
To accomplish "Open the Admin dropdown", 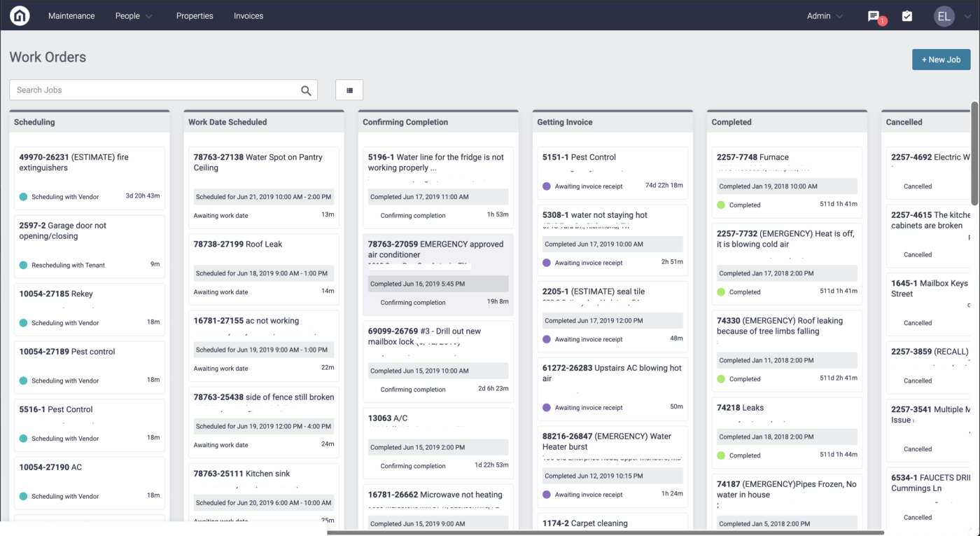I will pos(823,15).
